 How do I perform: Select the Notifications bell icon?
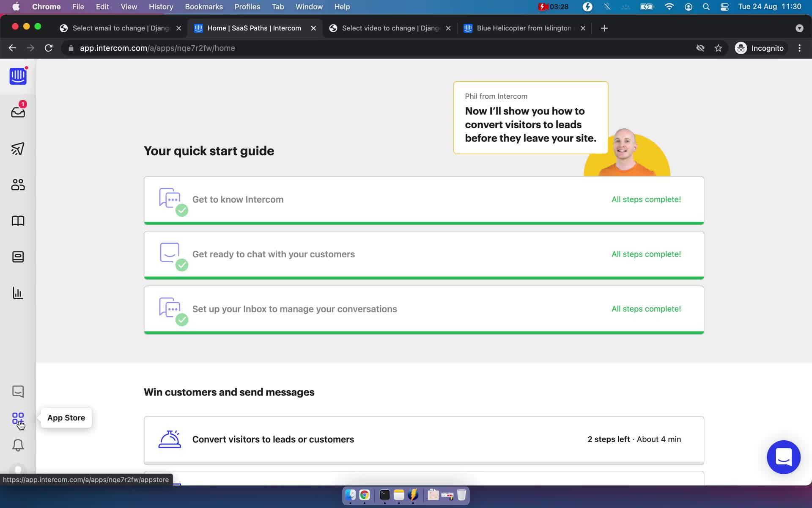[x=17, y=446]
